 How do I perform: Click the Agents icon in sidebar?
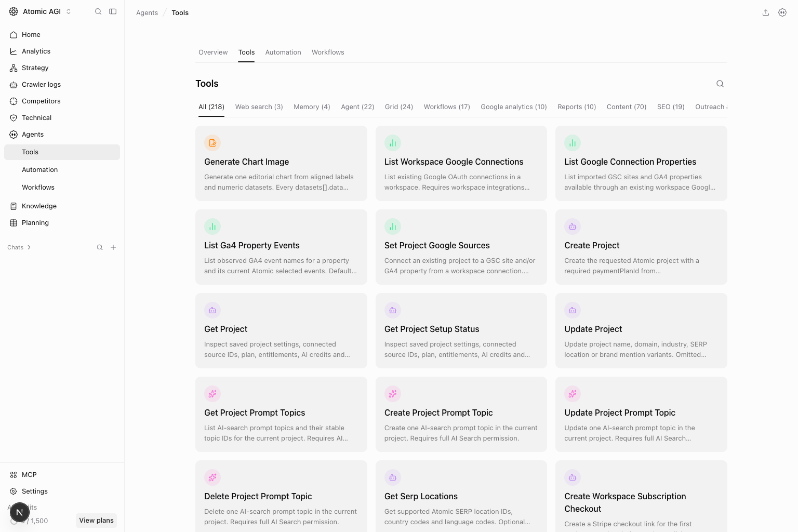14,135
